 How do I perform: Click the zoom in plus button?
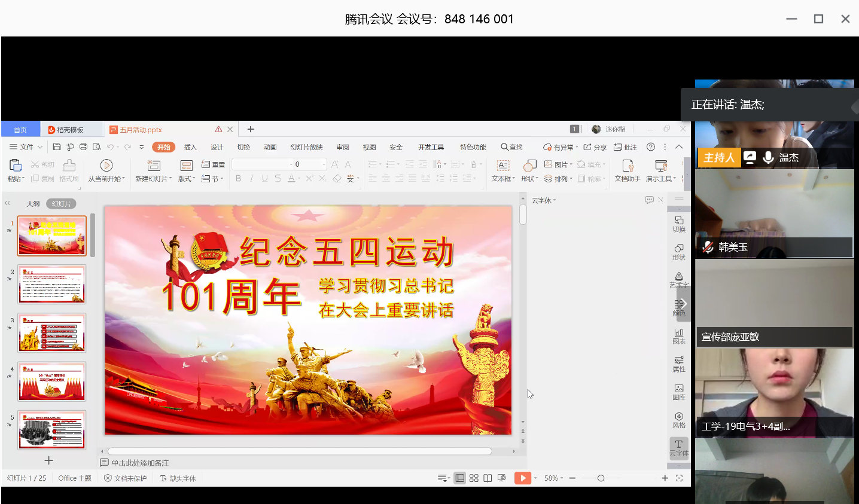pos(665,478)
